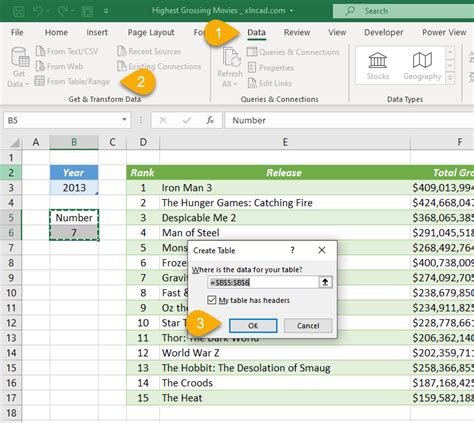
Task: Click The Heat cell
Action: 285,398
